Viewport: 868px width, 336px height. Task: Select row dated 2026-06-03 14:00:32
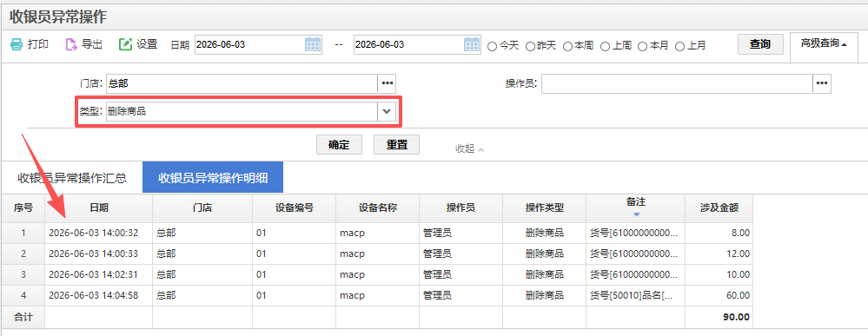[377, 233]
